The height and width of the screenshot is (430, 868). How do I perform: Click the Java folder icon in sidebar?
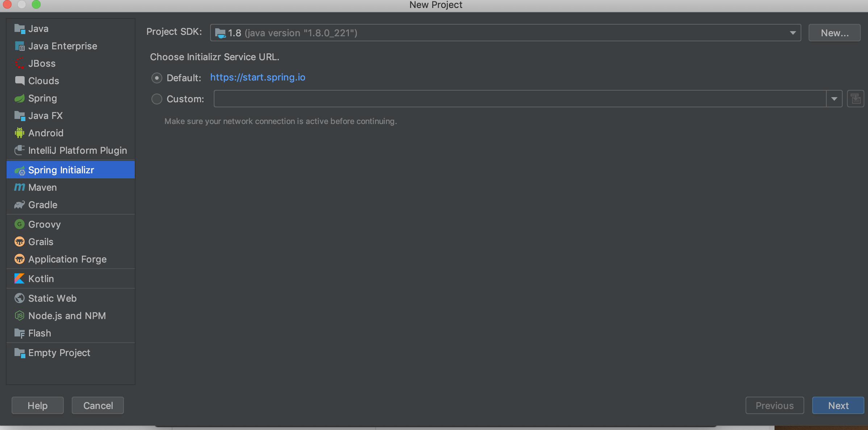[20, 29]
